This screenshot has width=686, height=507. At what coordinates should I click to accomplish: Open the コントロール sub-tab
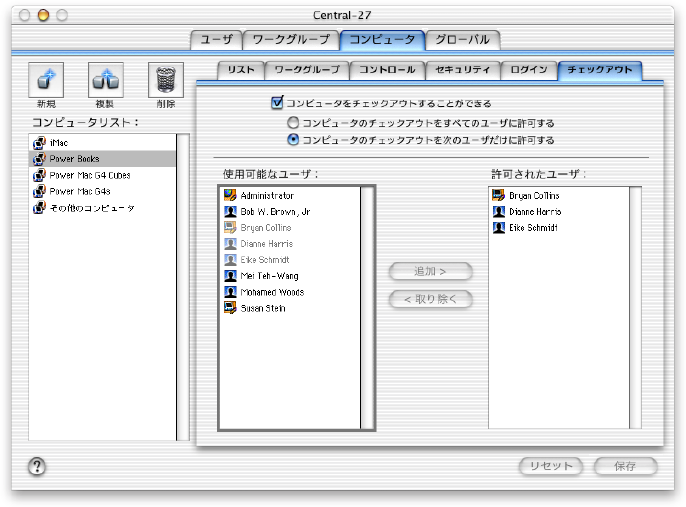click(387, 70)
